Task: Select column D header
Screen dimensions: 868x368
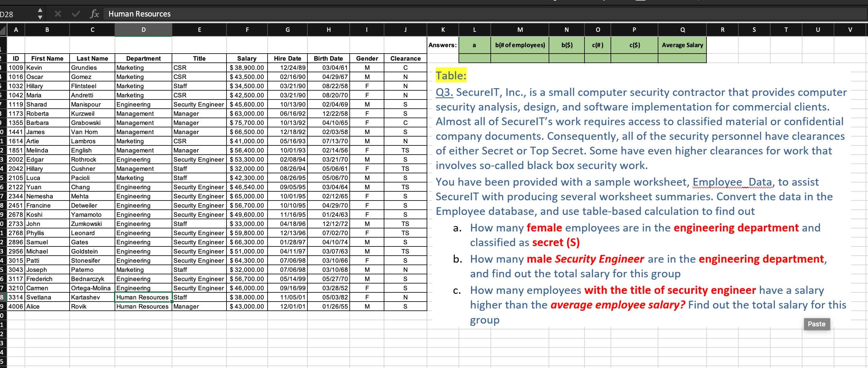Action: click(x=143, y=30)
